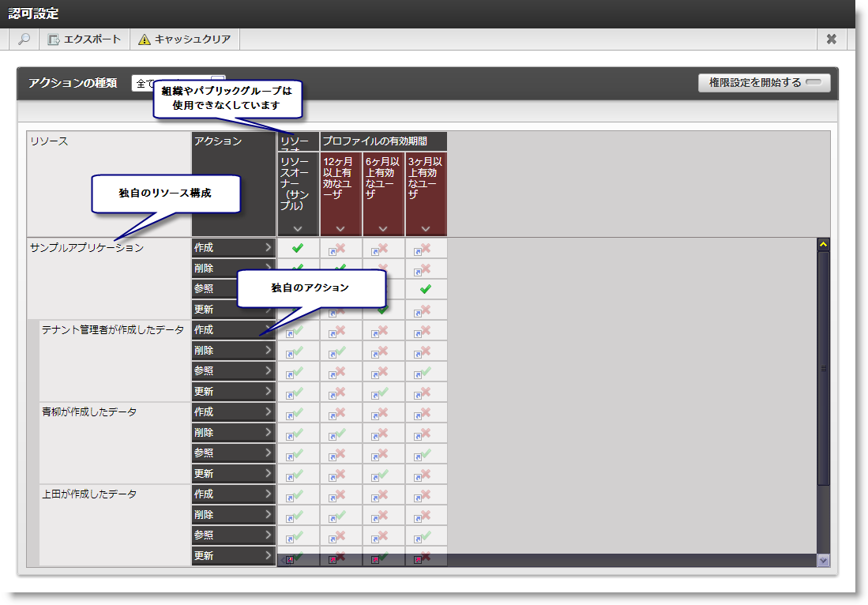This screenshot has width=868, height=605.
Task: Click the エクスポート export toolbar item
Action: pos(85,39)
